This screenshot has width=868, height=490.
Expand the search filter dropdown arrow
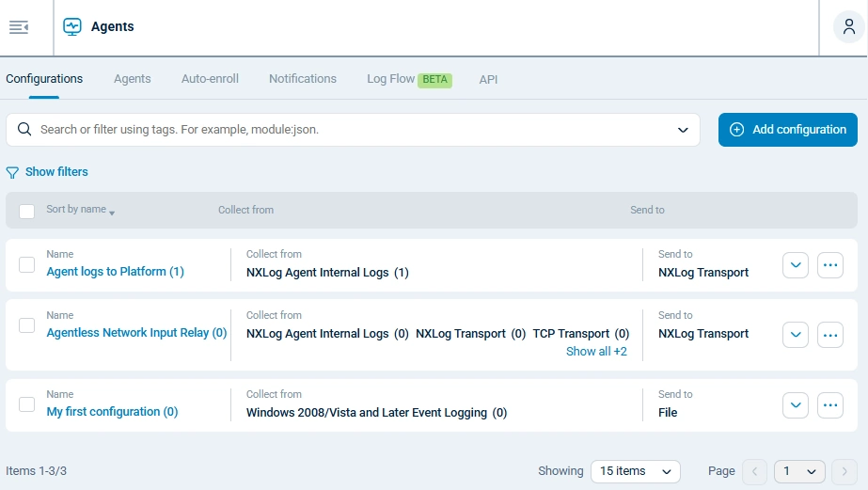683,130
